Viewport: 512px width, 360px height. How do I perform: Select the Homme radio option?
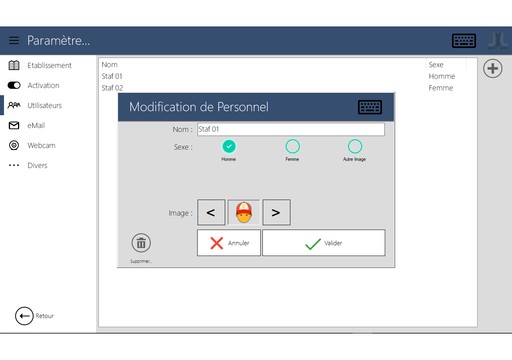pyautogui.click(x=229, y=146)
